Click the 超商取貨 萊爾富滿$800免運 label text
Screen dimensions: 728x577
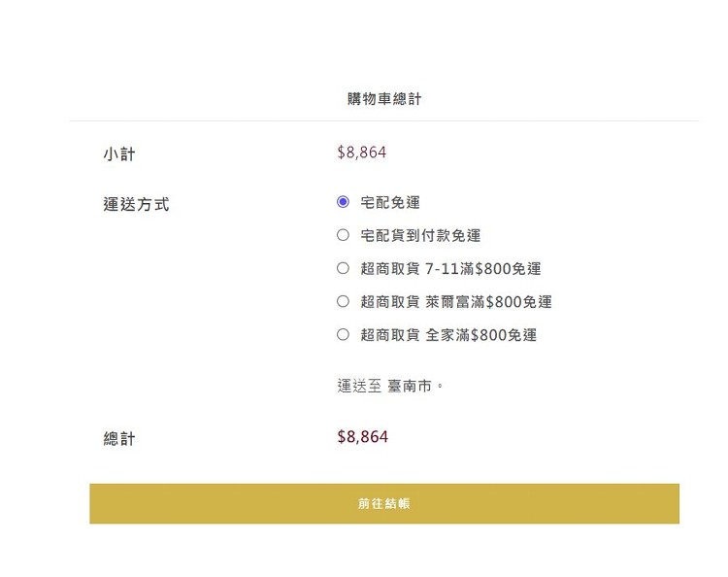[x=456, y=302]
